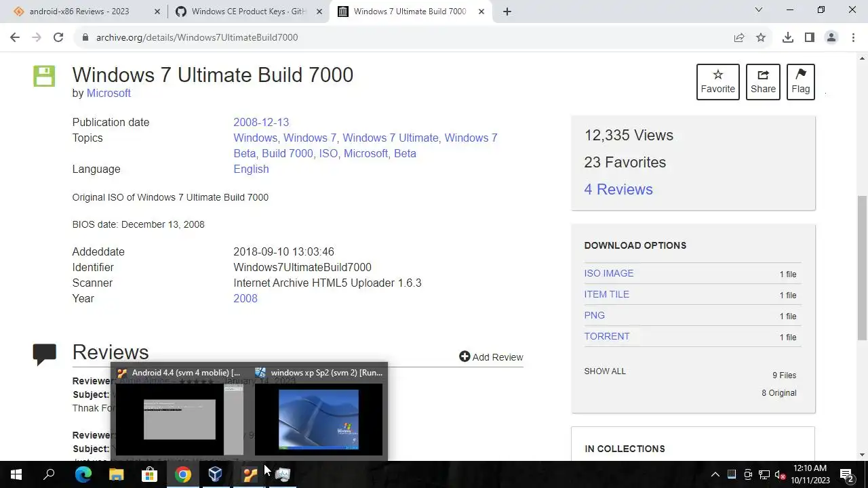
Task: Click the VirtualBox VM taskbar icon
Action: pyautogui.click(x=250, y=474)
